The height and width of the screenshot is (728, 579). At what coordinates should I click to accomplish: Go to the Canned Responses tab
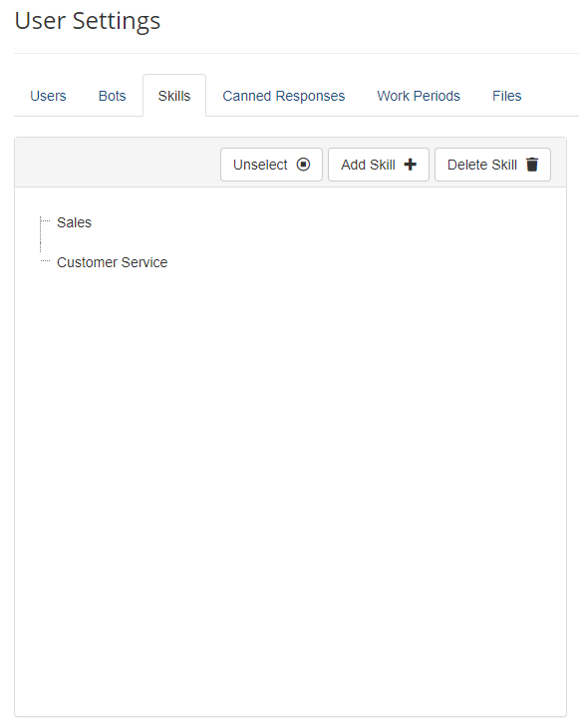(x=283, y=96)
